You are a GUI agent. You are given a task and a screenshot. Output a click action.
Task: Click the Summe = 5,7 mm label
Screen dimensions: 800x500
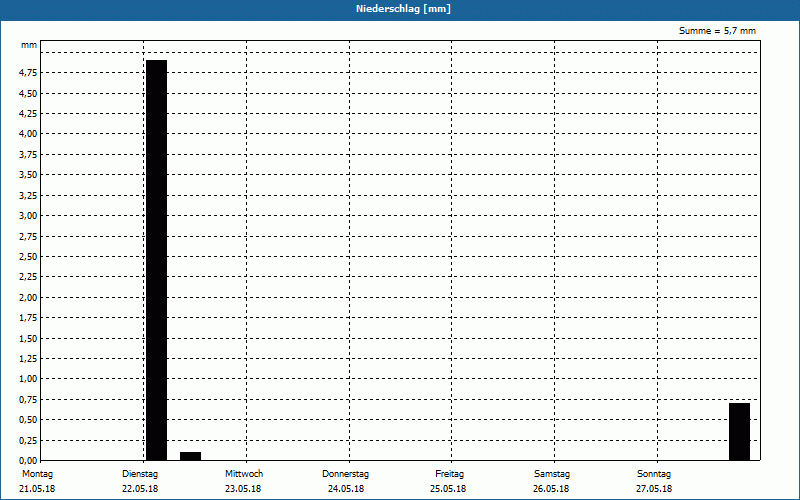pyautogui.click(x=717, y=31)
